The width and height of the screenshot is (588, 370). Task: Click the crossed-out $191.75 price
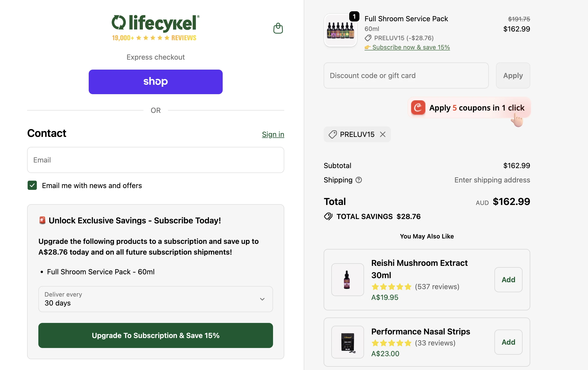click(x=519, y=19)
